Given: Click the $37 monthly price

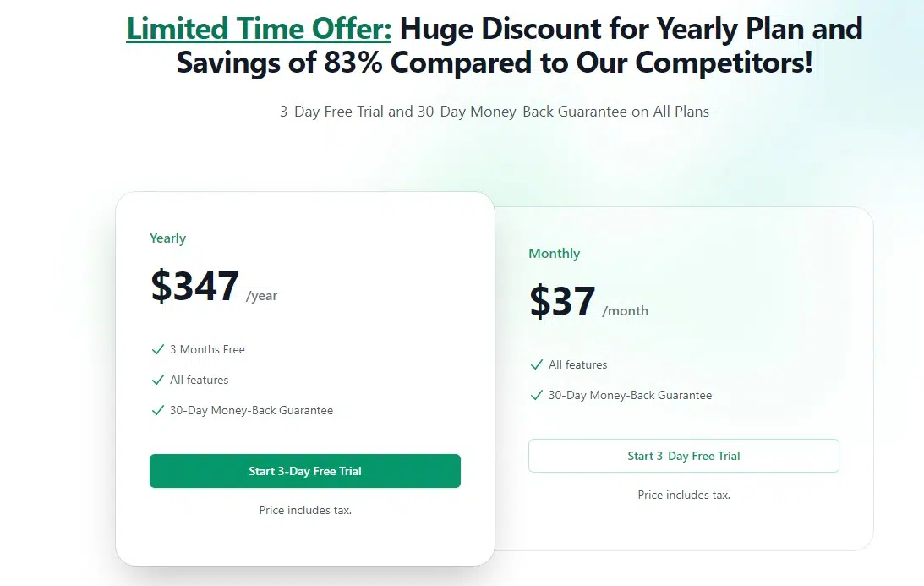Looking at the screenshot, I should [562, 301].
